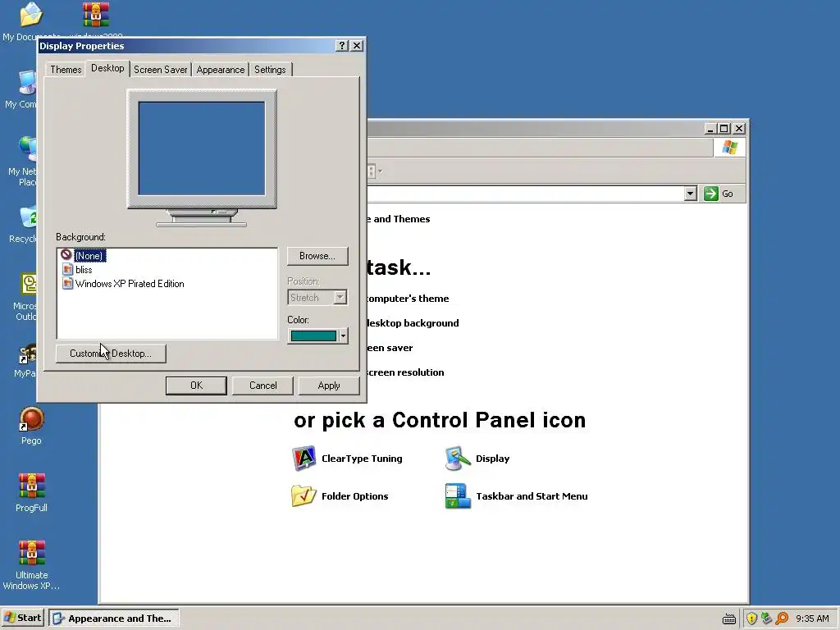
Task: Expand the address bar dropdown arrow
Action: click(690, 194)
